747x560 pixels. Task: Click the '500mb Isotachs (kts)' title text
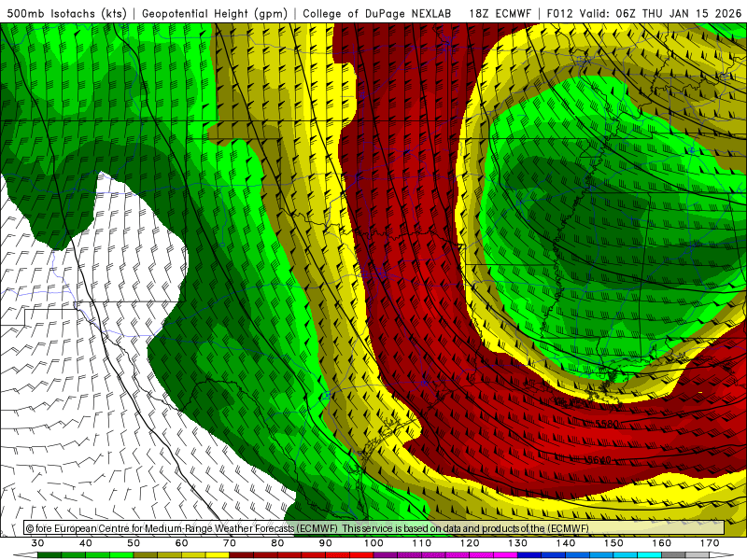66,13
